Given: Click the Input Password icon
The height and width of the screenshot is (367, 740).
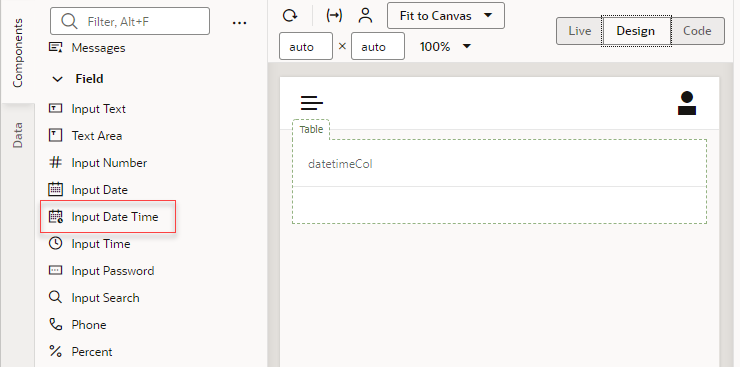Looking at the screenshot, I should [56, 270].
